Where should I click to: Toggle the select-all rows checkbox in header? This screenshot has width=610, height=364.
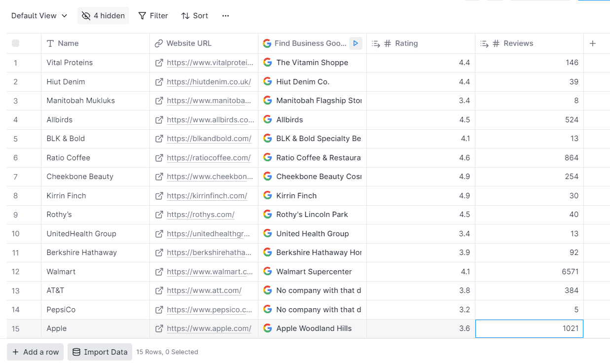click(x=16, y=43)
